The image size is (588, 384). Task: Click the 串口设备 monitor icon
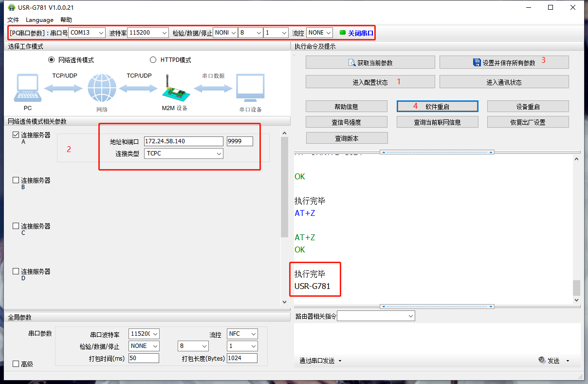point(250,89)
